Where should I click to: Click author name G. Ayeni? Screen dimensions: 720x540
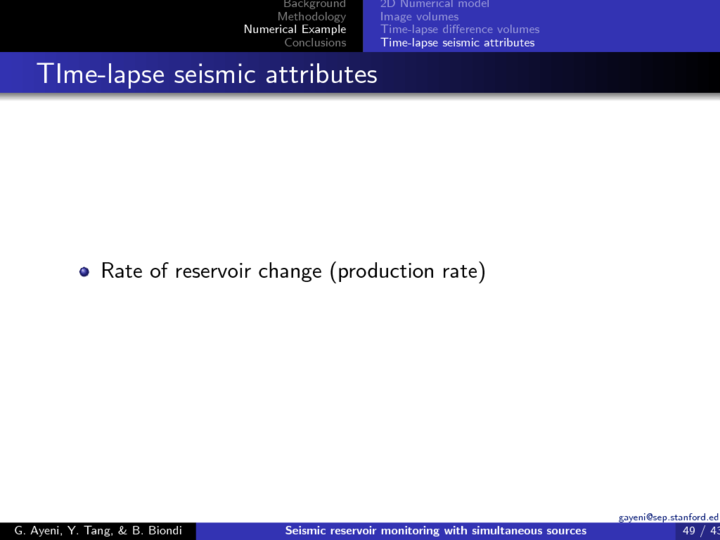pos(36,530)
